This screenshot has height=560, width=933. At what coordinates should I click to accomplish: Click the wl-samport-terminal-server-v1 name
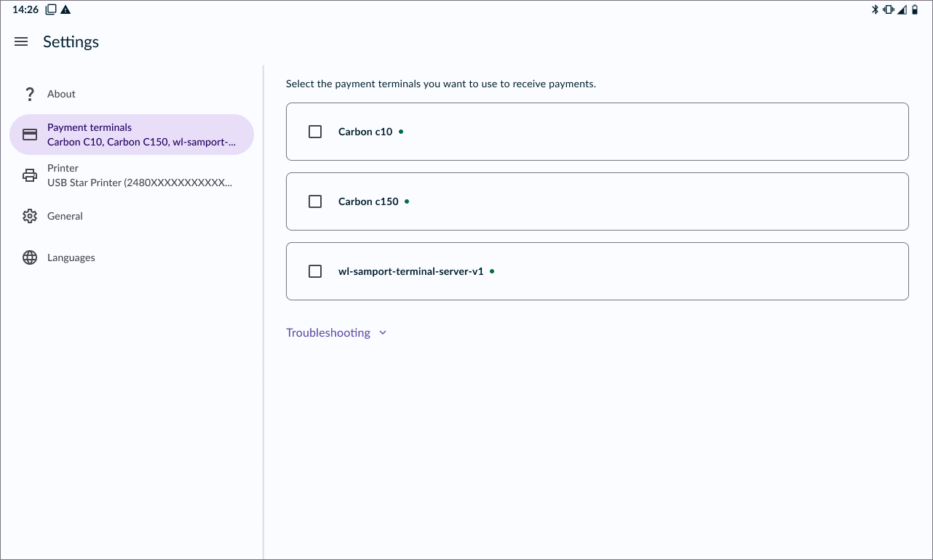(x=411, y=271)
